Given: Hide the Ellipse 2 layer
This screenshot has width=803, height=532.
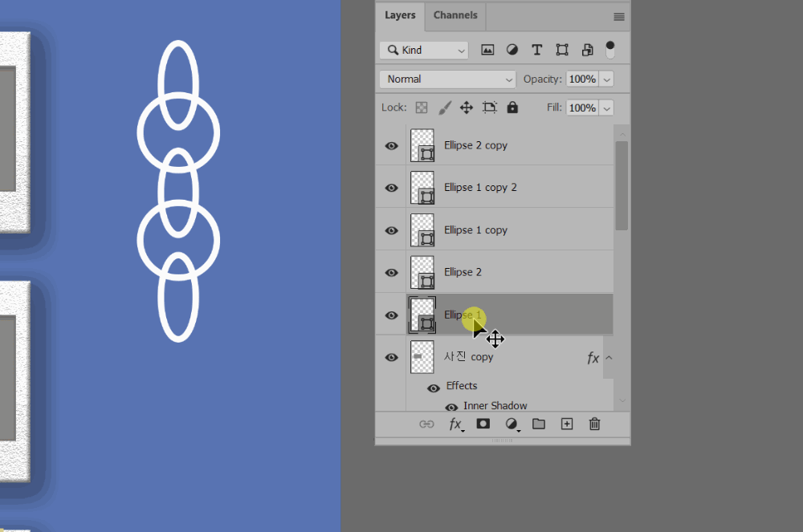Looking at the screenshot, I should [391, 273].
